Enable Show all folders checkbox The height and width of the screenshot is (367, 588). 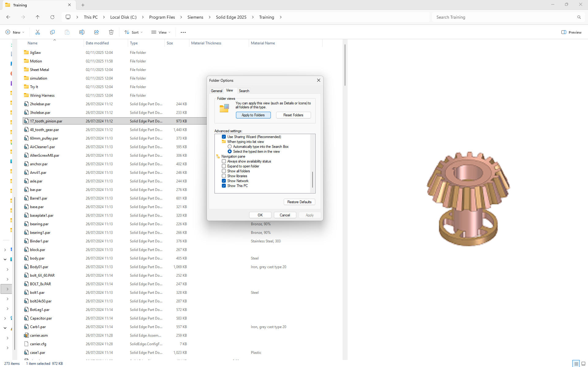pos(224,171)
